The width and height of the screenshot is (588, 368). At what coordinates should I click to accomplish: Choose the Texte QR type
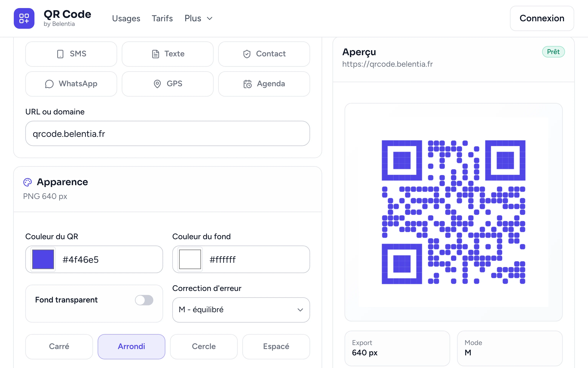point(168,54)
